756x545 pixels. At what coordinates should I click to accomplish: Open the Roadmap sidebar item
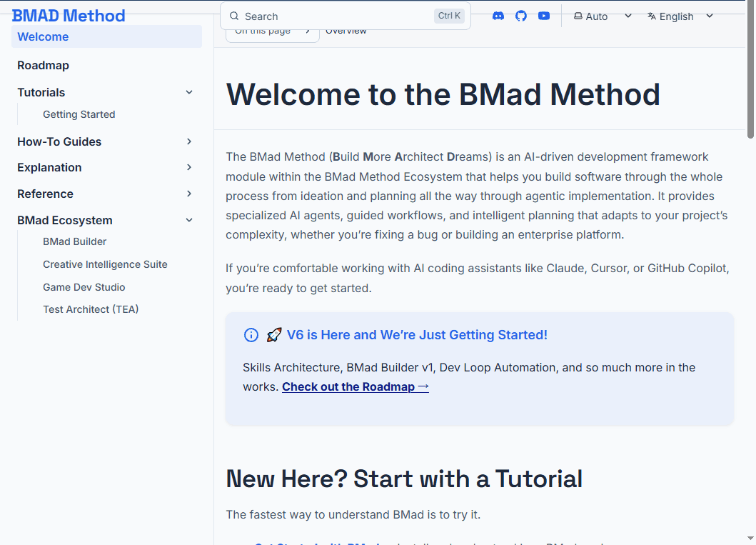(43, 65)
